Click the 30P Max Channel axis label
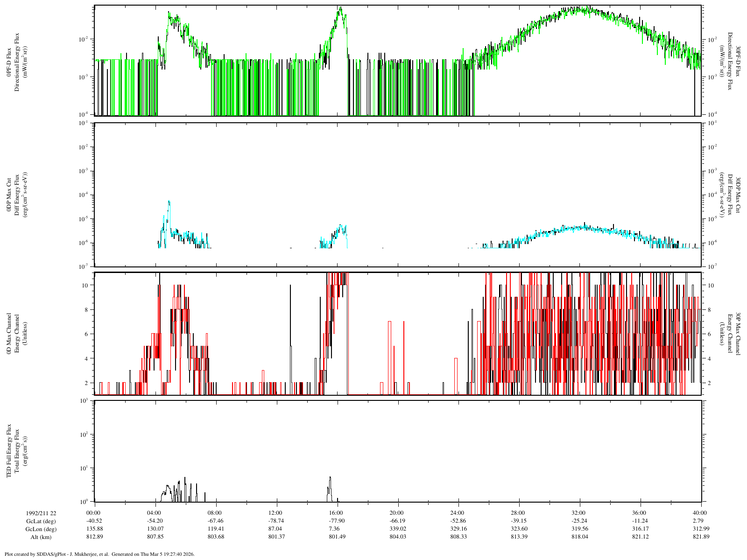747x560 pixels. point(738,334)
